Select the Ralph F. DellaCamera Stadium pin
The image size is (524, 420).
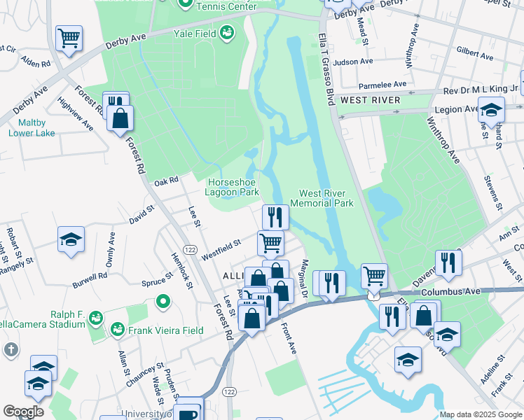[95, 318]
